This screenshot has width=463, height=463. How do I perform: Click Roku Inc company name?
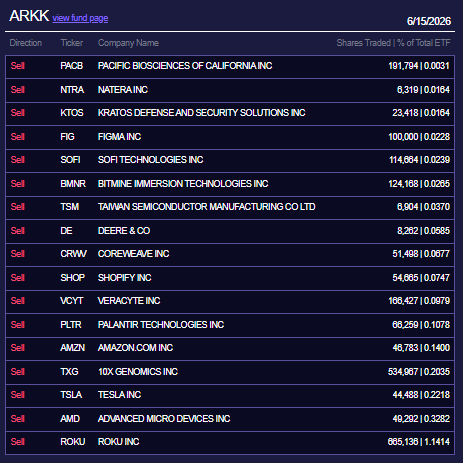coord(118,442)
